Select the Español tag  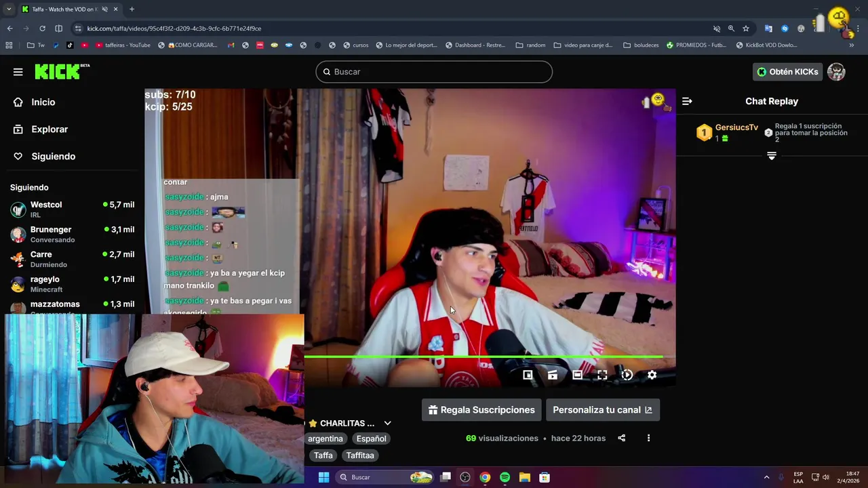click(371, 439)
